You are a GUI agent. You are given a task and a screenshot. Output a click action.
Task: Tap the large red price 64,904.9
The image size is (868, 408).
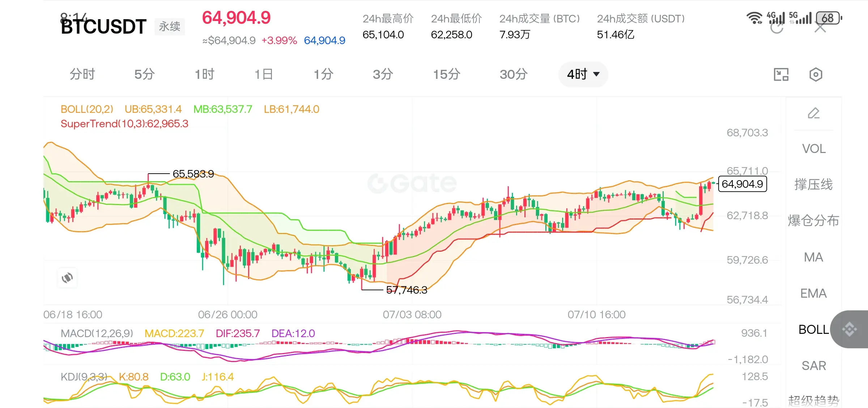[236, 18]
